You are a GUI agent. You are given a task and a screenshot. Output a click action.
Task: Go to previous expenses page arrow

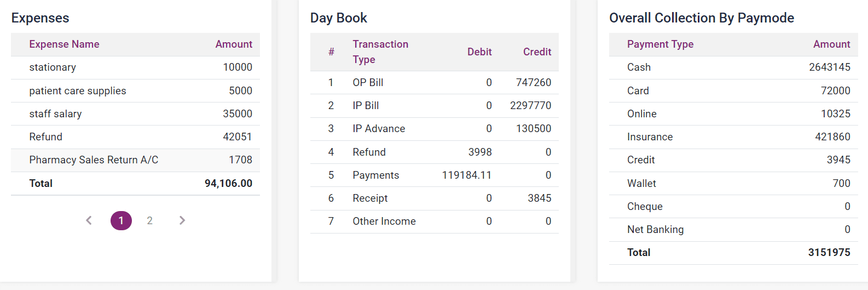point(89,220)
